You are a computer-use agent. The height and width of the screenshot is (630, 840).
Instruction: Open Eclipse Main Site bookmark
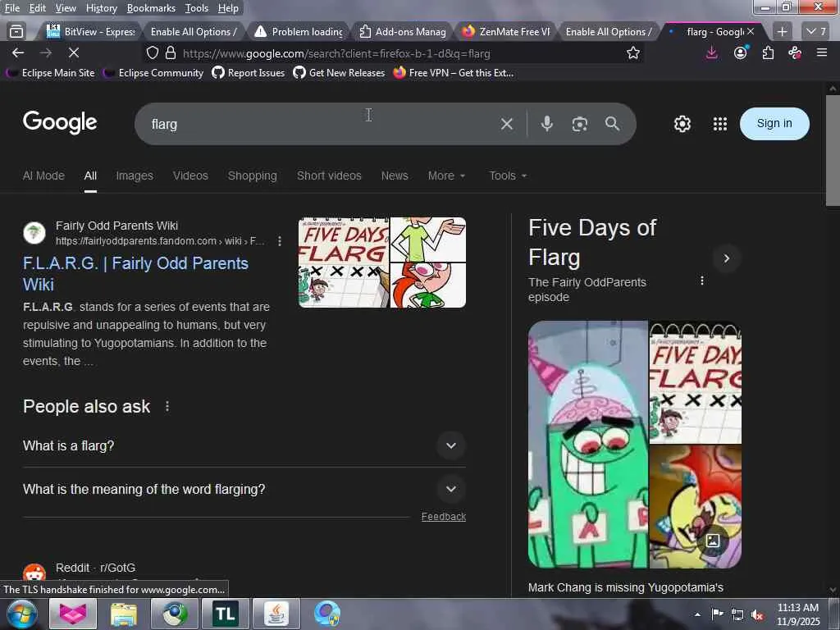51,73
